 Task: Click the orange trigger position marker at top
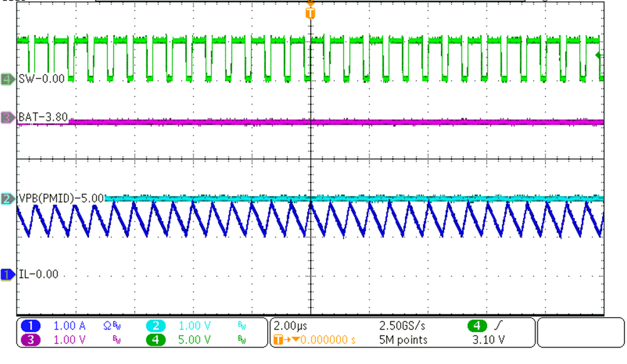point(310,13)
